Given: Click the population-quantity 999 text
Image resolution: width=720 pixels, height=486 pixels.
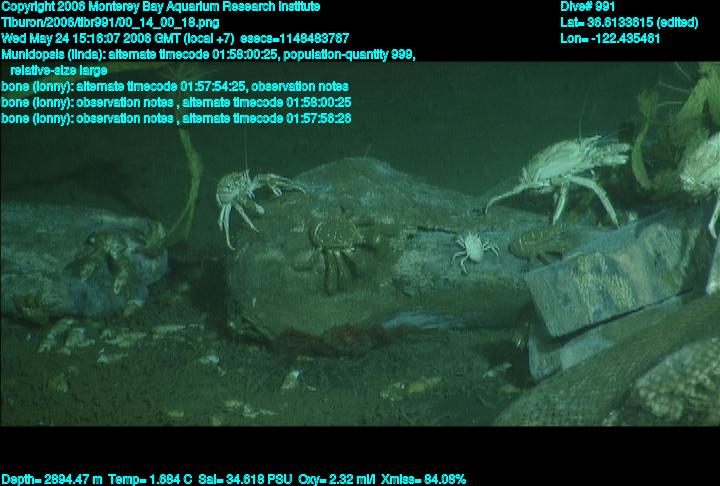Looking at the screenshot, I should [x=349, y=55].
